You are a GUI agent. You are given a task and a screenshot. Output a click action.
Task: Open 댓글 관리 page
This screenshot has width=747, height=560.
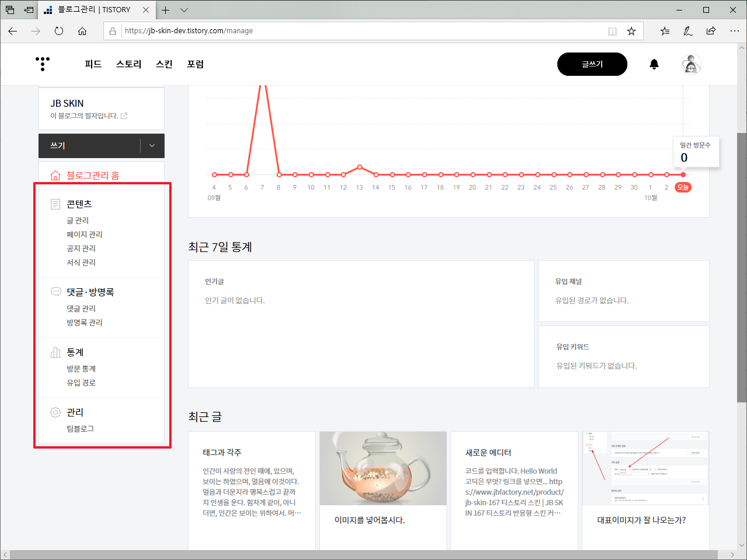click(x=81, y=309)
